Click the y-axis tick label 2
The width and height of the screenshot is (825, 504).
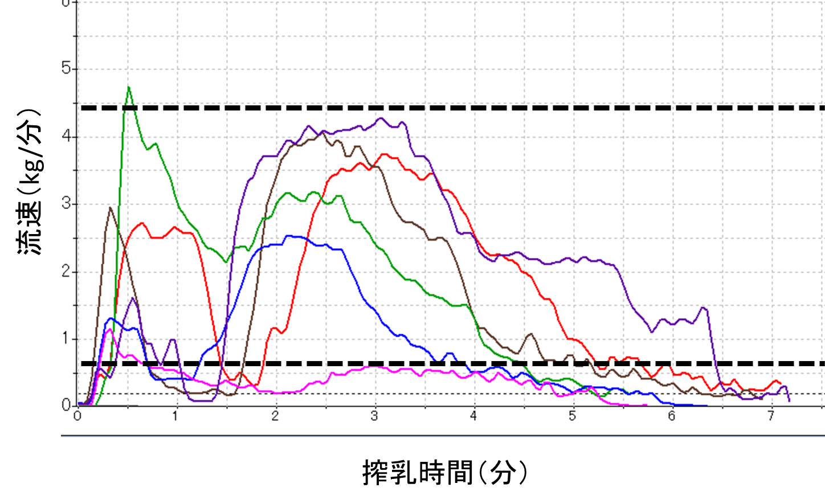pos(67,271)
